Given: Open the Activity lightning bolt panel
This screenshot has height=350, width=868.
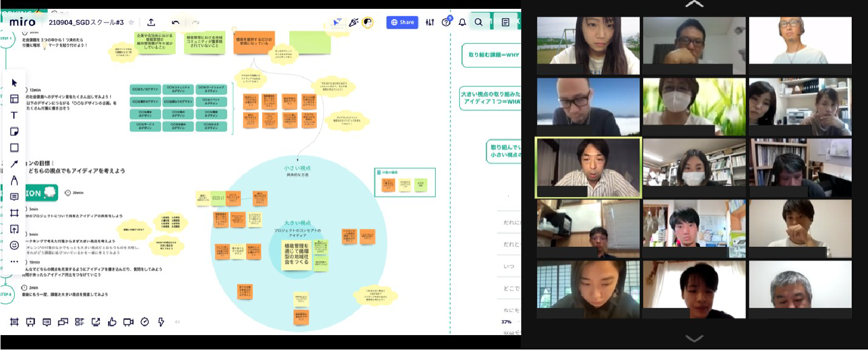Looking at the screenshot, I should 161,322.
